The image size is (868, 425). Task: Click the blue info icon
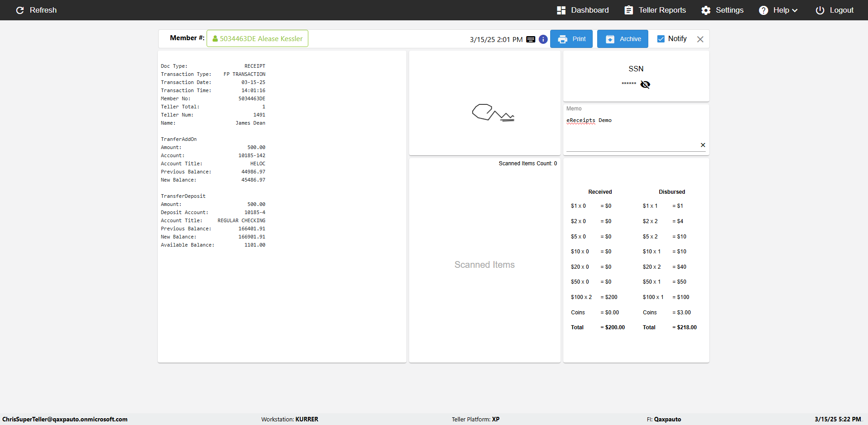(x=543, y=39)
